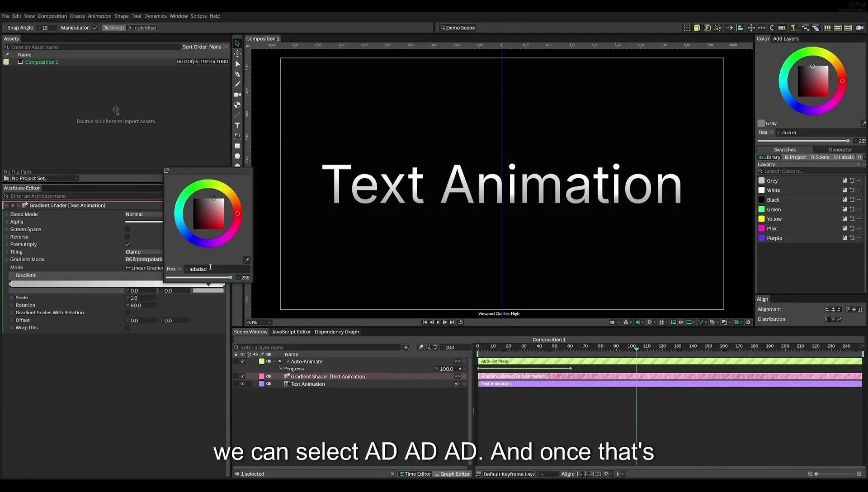Add a new layer with the plus icon

pyautogui.click(x=406, y=347)
